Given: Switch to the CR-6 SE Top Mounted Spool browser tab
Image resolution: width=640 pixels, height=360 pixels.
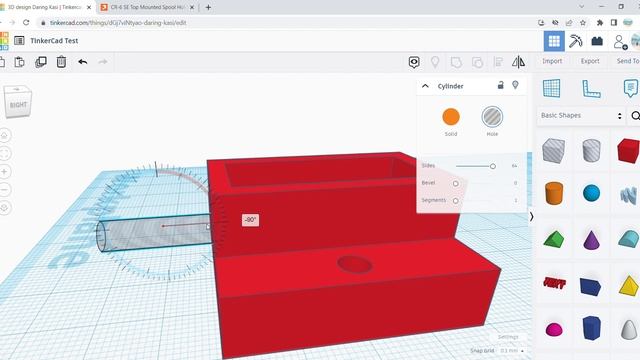Looking at the screenshot, I should [x=147, y=7].
